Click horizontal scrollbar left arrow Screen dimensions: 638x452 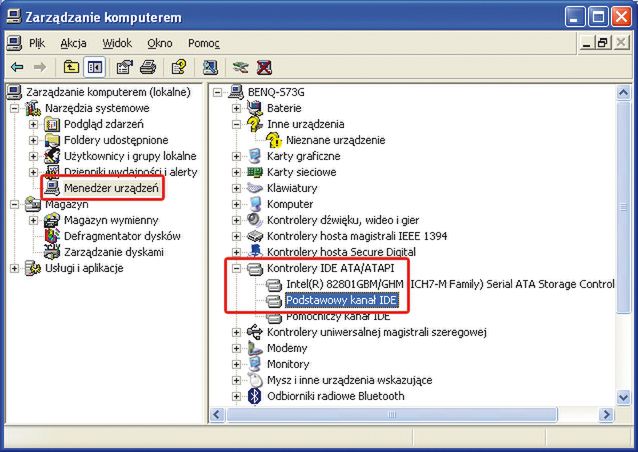217,415
